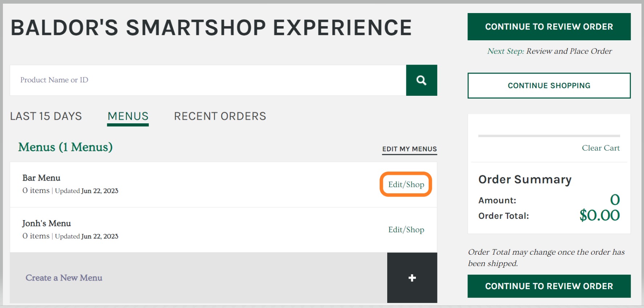644x308 pixels.
Task: Click the Menus (1 Menus) heading
Action: click(65, 147)
